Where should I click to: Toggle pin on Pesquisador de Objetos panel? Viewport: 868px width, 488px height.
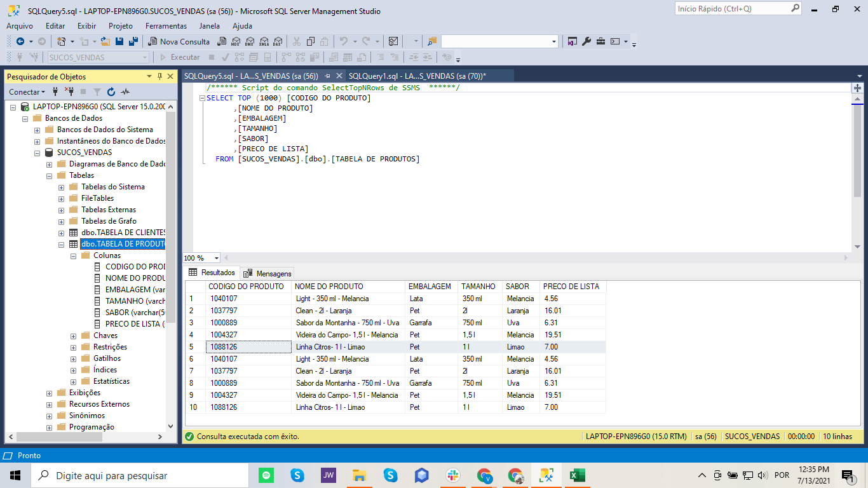159,76
